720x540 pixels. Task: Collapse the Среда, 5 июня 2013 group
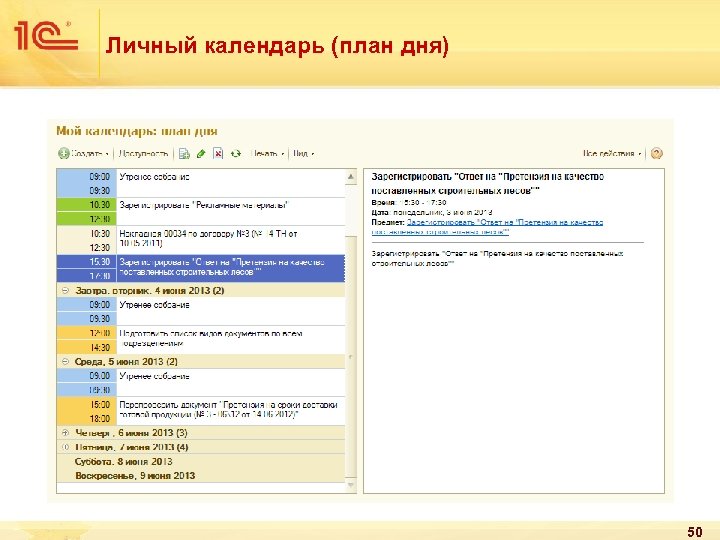[x=65, y=361]
